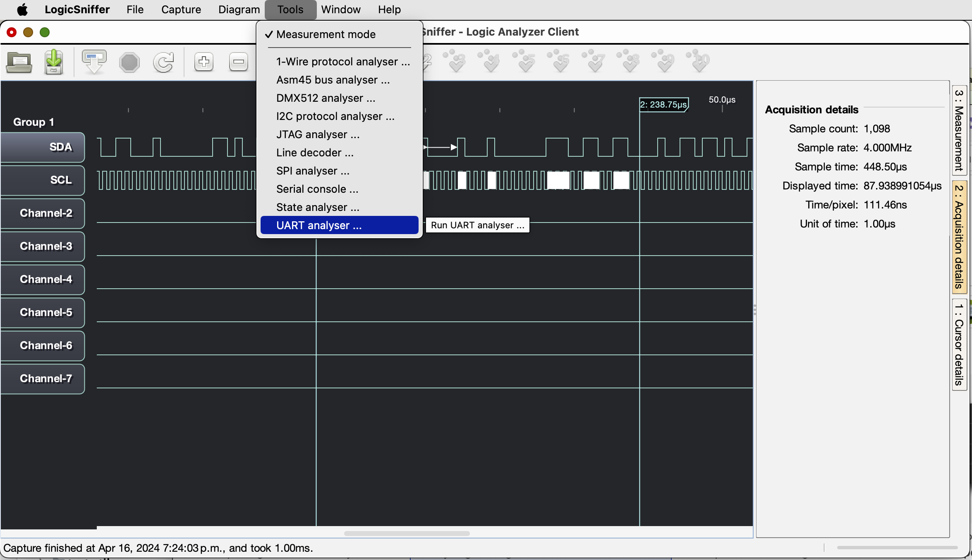Screen dimensions: 972x560
Task: Select State analyser menu entry
Action: click(339, 207)
